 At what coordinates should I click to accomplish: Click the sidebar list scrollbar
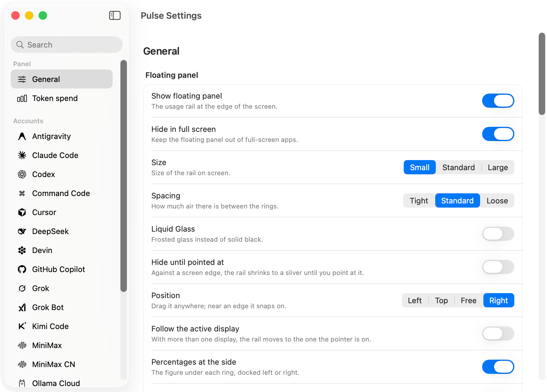point(124,176)
